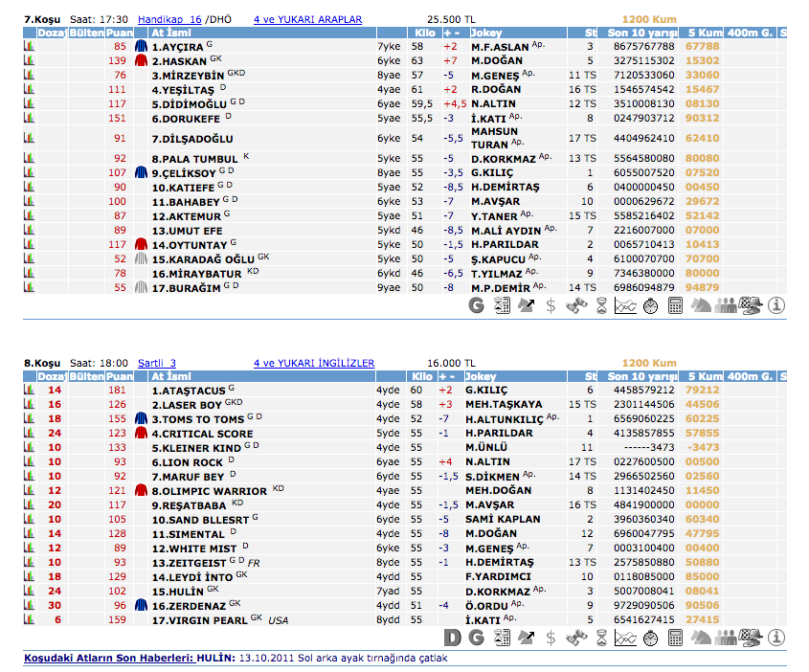Image resolution: width=809 pixels, height=672 pixels.
Task: Click the info icon under race 8
Action: click(x=775, y=638)
